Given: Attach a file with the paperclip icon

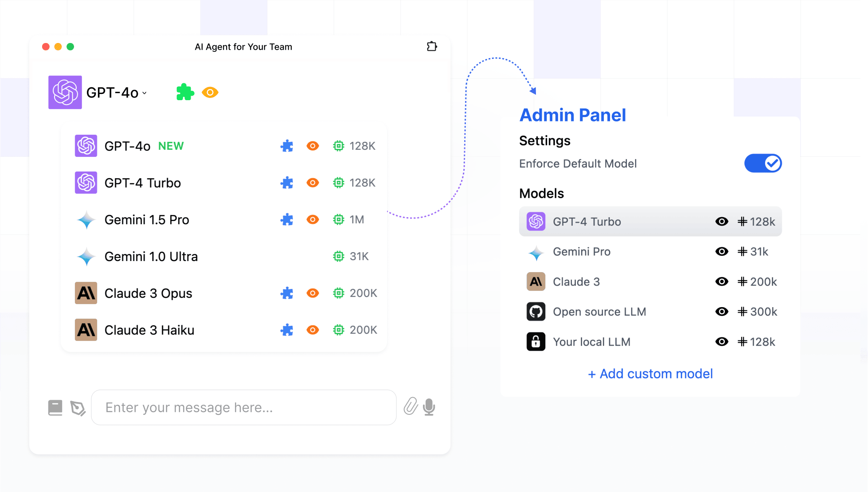Looking at the screenshot, I should (x=411, y=406).
